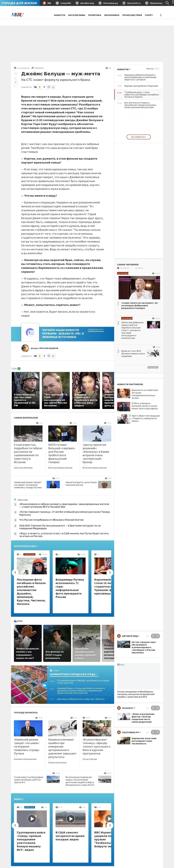Expand the Видео section heading
The width and height of the screenshot is (174, 868).
pyautogui.click(x=19, y=799)
